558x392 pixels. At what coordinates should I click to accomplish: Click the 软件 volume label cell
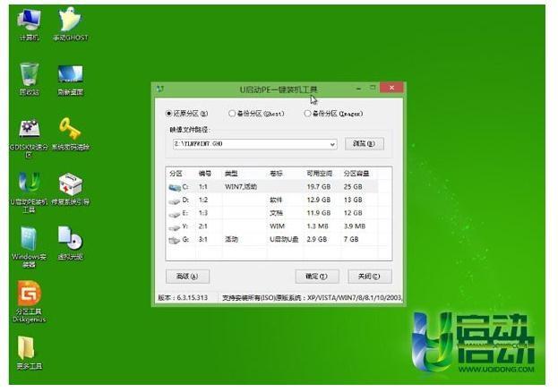pyautogui.click(x=276, y=200)
